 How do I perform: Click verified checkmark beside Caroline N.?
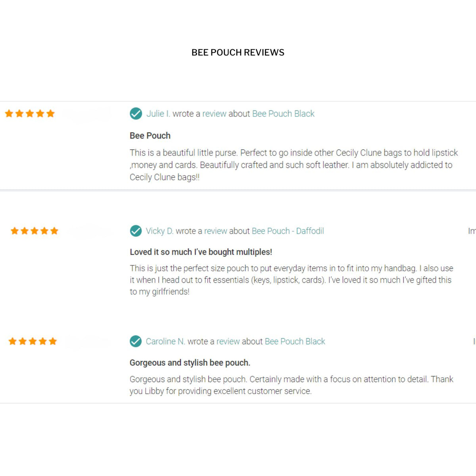coord(136,341)
